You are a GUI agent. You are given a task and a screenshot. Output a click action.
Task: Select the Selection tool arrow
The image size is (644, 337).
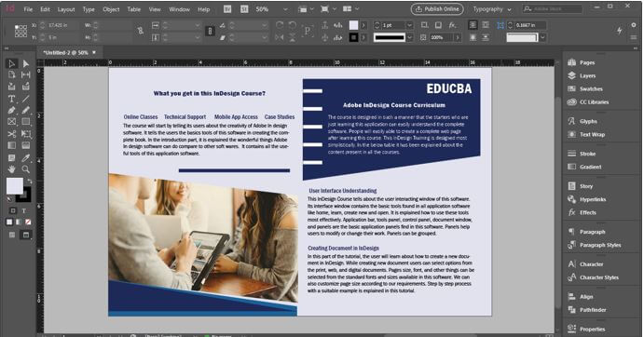(x=11, y=63)
